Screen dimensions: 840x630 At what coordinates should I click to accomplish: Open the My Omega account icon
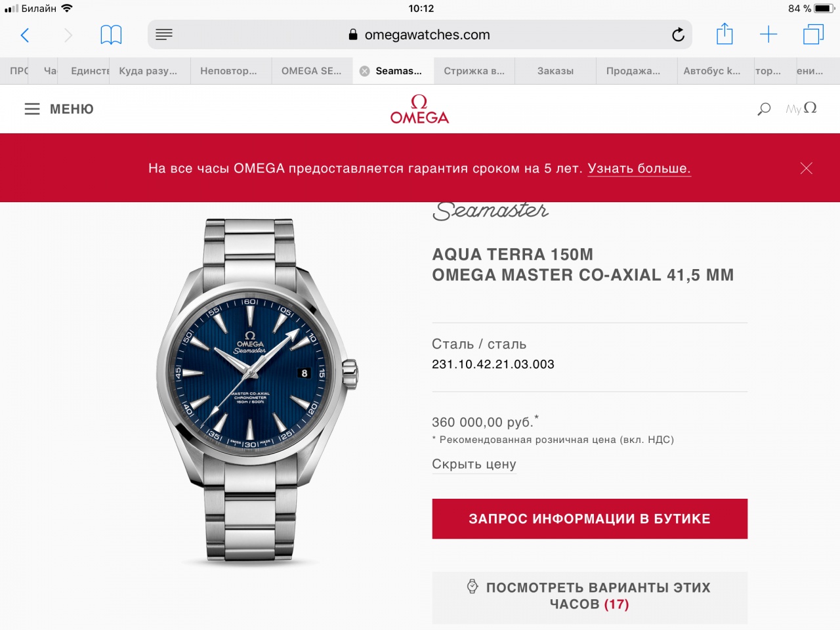pyautogui.click(x=801, y=108)
